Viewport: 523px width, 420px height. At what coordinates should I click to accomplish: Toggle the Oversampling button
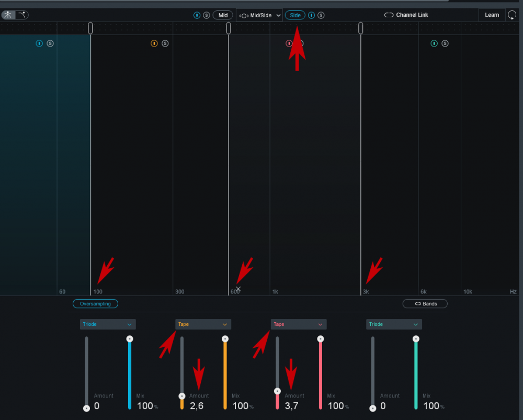tap(95, 303)
